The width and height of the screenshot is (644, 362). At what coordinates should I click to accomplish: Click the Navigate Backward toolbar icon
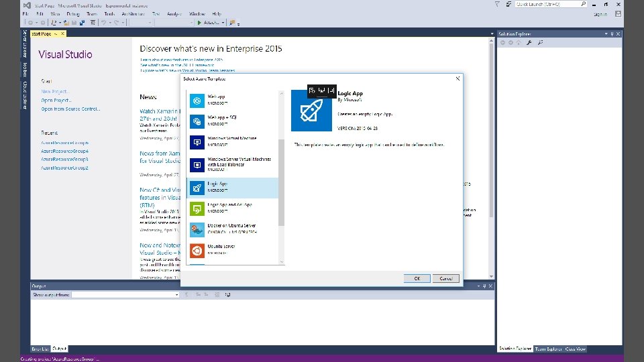30,23
